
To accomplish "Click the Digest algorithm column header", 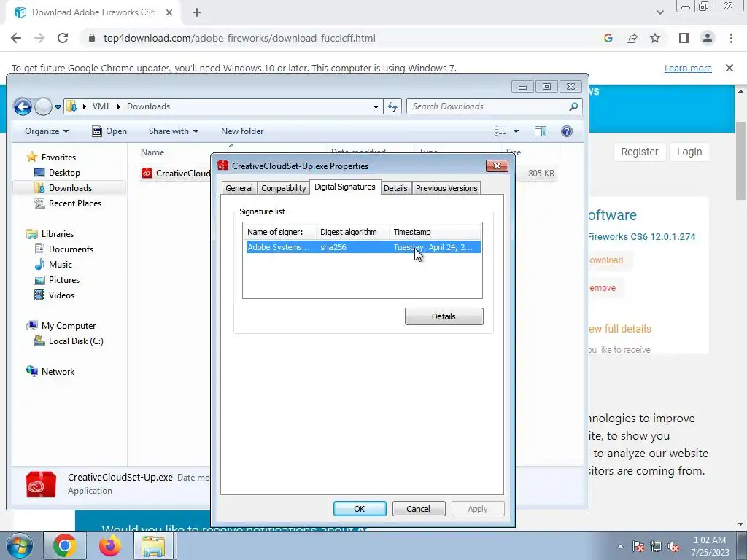I will click(x=352, y=232).
